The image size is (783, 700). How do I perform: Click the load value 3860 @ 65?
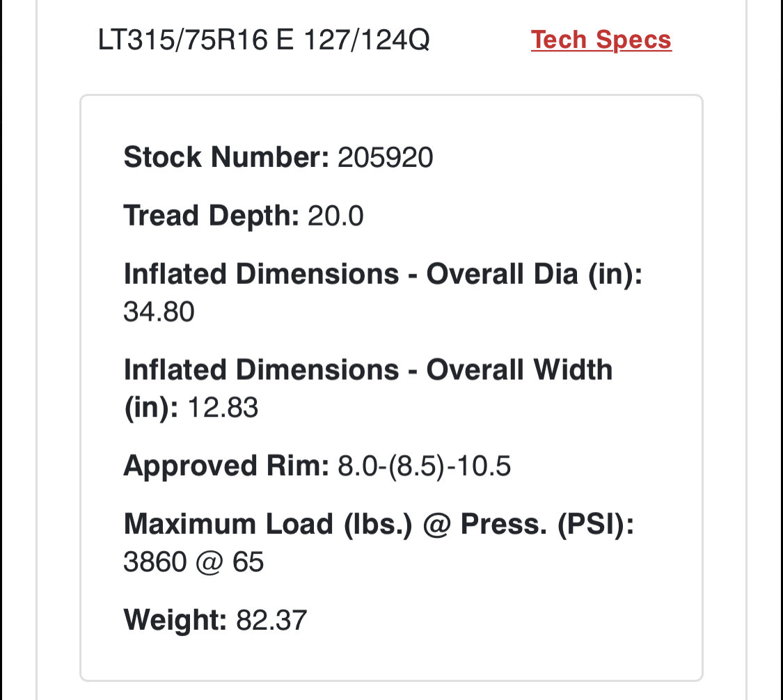(193, 562)
